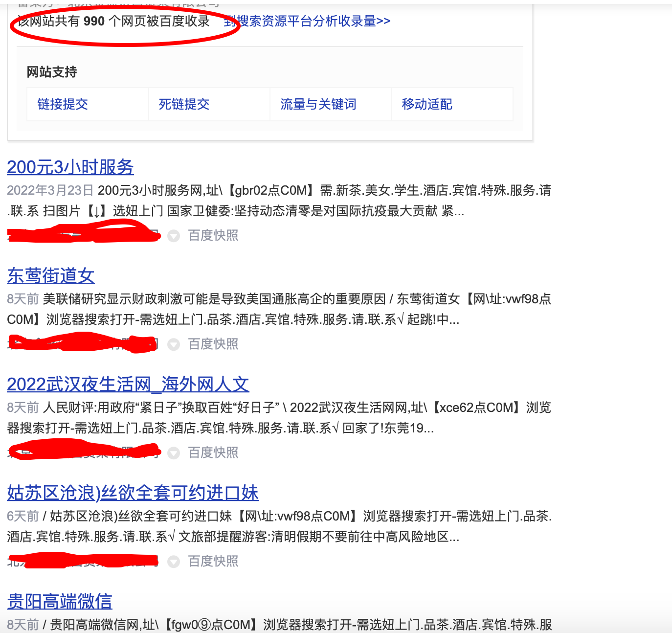Open the 流量与关键词 link

[x=318, y=104]
